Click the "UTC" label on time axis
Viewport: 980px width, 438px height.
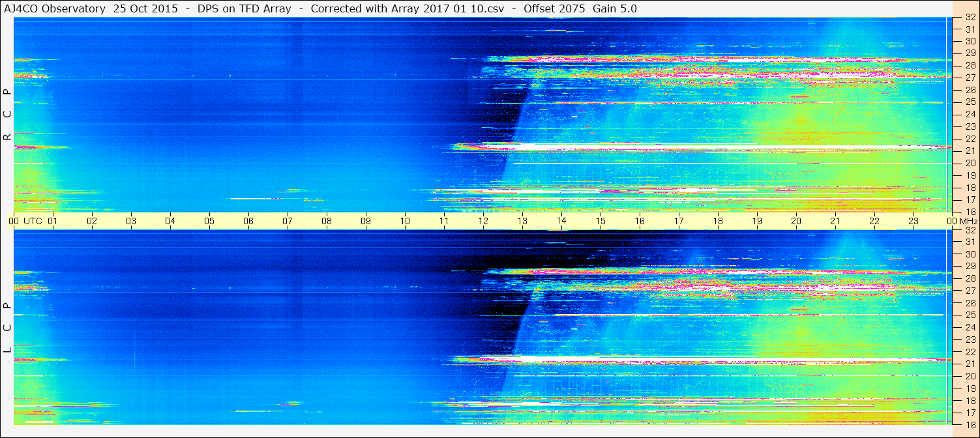coord(33,221)
